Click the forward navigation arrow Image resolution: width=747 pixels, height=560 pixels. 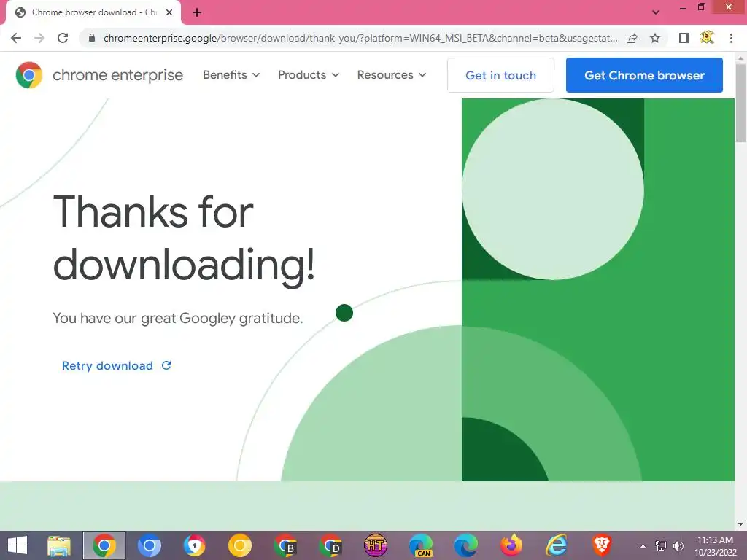pos(39,38)
